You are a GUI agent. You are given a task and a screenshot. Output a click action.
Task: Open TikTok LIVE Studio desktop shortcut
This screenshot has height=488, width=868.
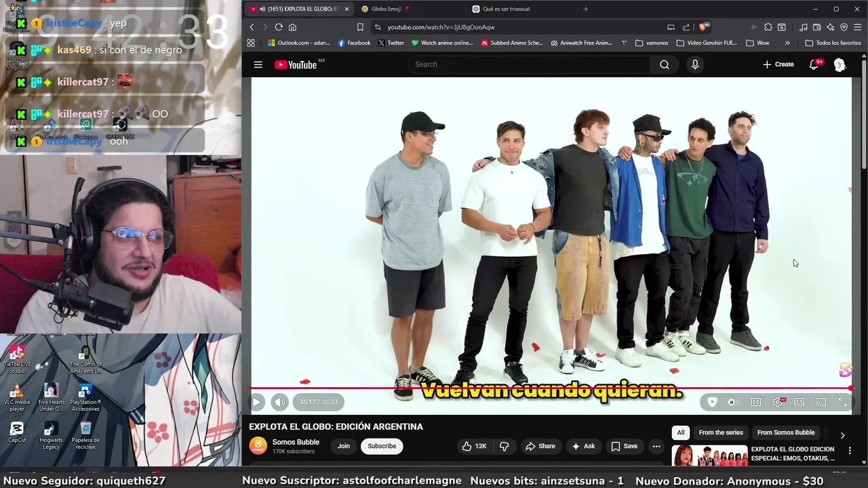(17, 359)
